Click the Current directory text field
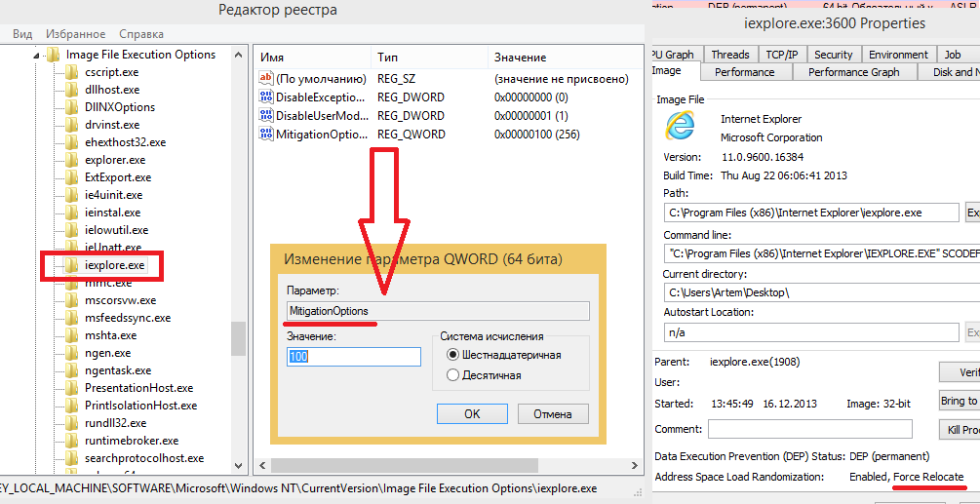The image size is (980, 504). (821, 292)
